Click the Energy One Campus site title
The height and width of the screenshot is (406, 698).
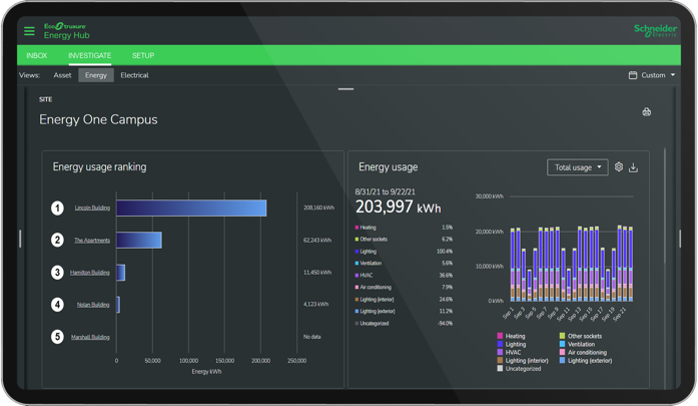(x=98, y=119)
